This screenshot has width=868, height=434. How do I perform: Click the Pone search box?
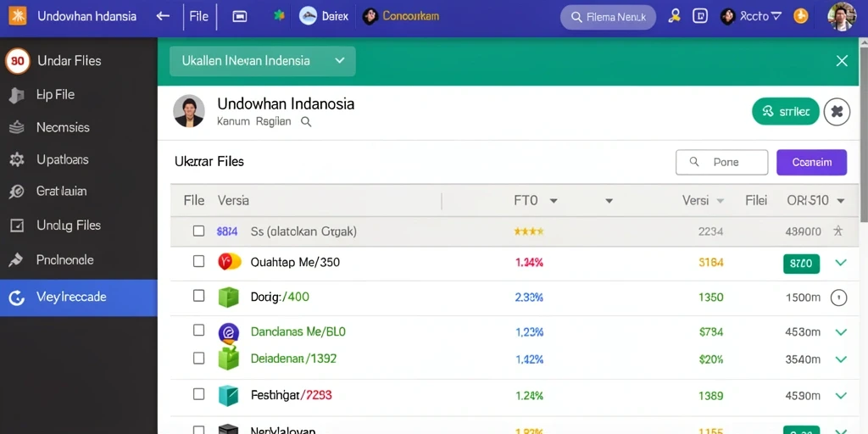722,162
